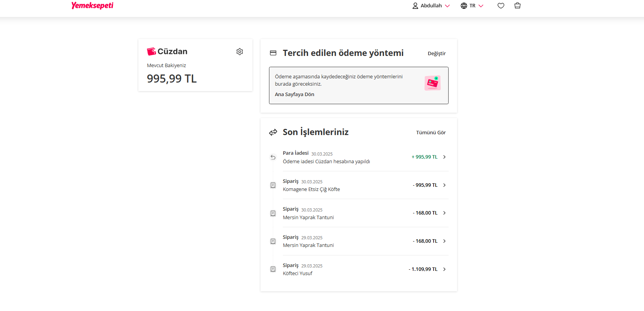
Task: Click the Mevcut Bakiyeniz label
Action: [x=166, y=66]
